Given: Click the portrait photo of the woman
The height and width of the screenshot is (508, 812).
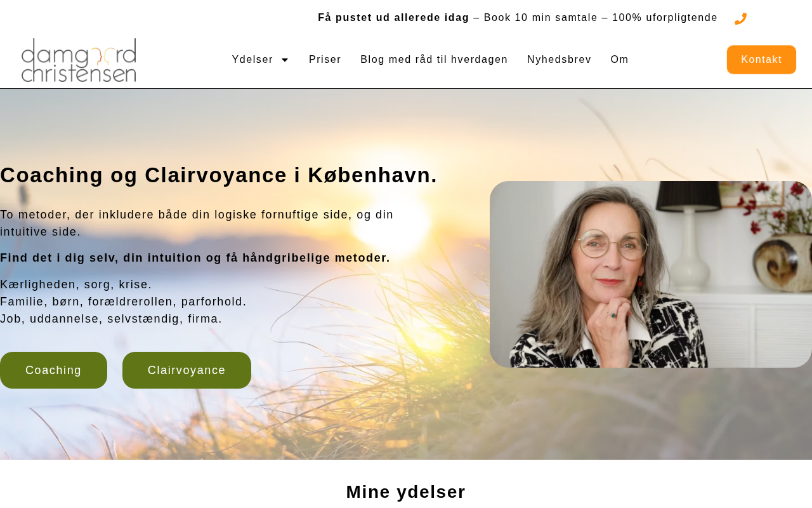Looking at the screenshot, I should pyautogui.click(x=651, y=274).
